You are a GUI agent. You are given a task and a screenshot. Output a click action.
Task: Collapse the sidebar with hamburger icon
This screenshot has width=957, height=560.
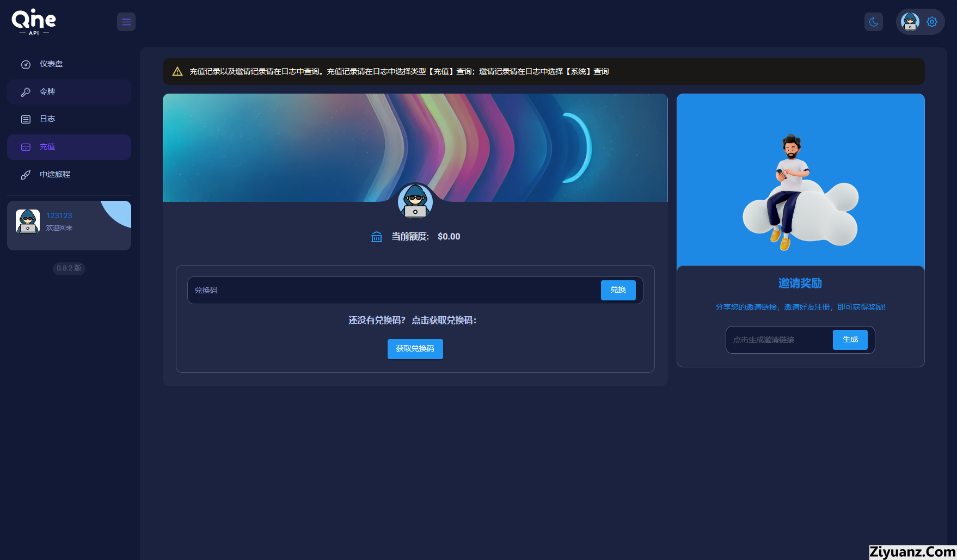pos(126,22)
